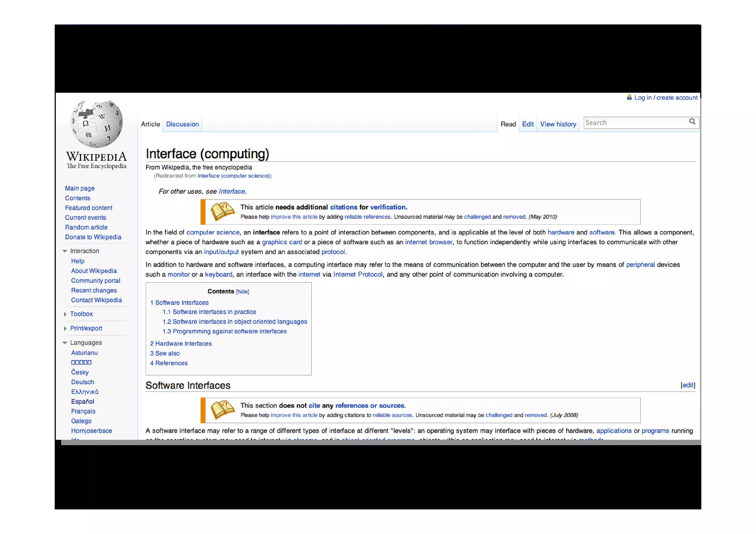Switch language to Ελληνικά
Screen dimensions: 756x534
85,392
